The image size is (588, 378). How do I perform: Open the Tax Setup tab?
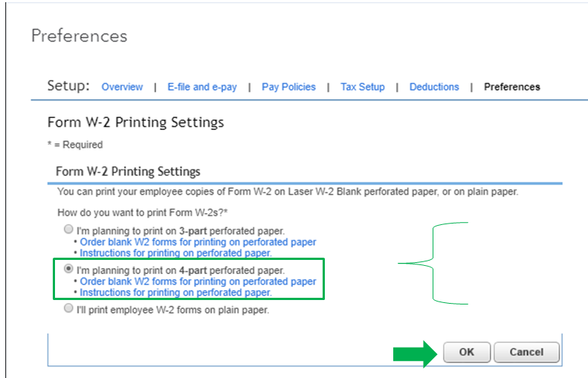(x=363, y=87)
